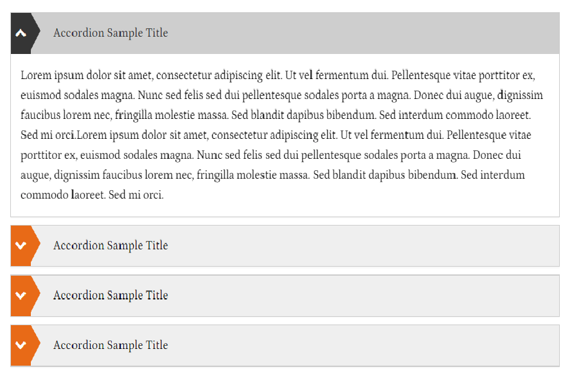This screenshot has width=572, height=392.
Task: Select the third 'Accordion Sample Title' text
Action: pyautogui.click(x=111, y=296)
